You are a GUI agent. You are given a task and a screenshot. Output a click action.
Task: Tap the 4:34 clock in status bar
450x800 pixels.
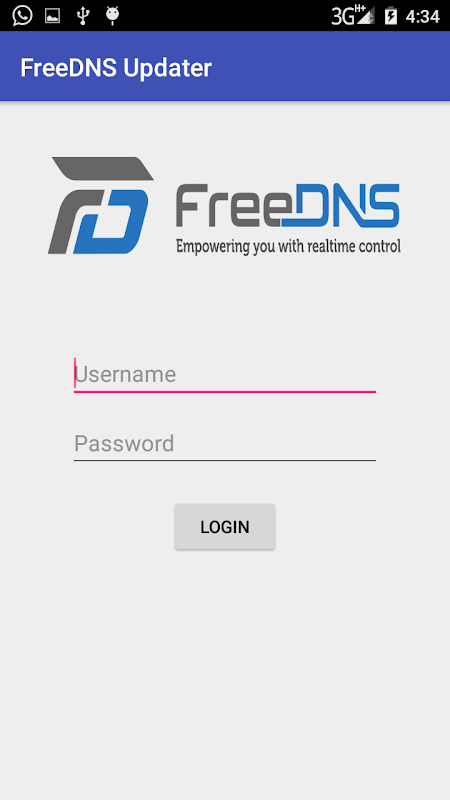coord(422,16)
